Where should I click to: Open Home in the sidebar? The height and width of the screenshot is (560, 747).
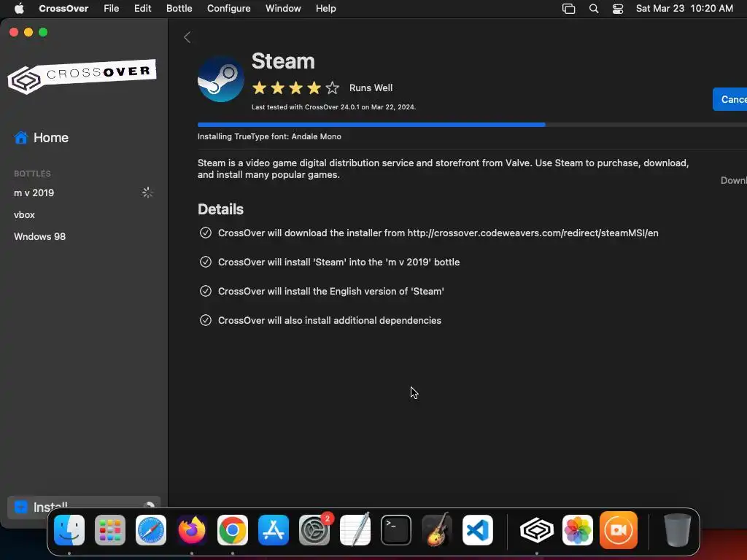tap(42, 138)
